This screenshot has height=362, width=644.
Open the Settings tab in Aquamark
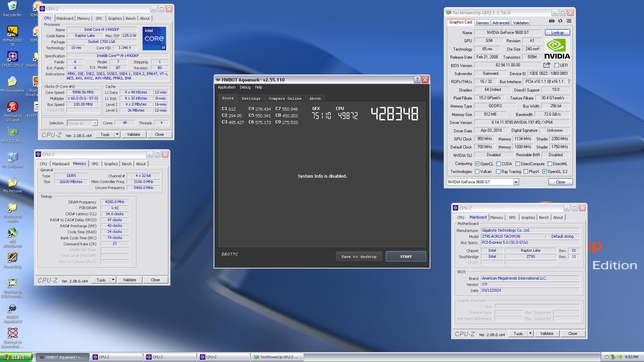tap(251, 98)
